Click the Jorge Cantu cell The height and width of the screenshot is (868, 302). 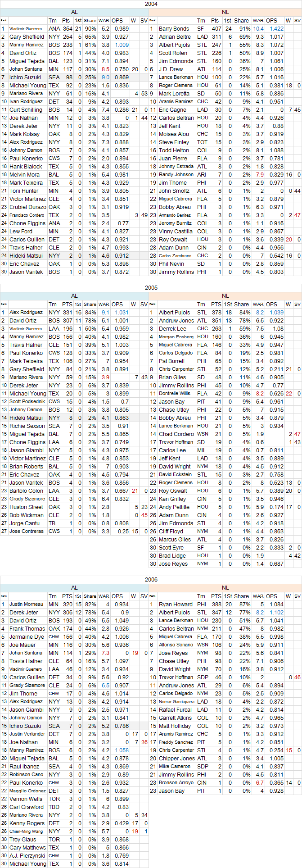(x=28, y=523)
